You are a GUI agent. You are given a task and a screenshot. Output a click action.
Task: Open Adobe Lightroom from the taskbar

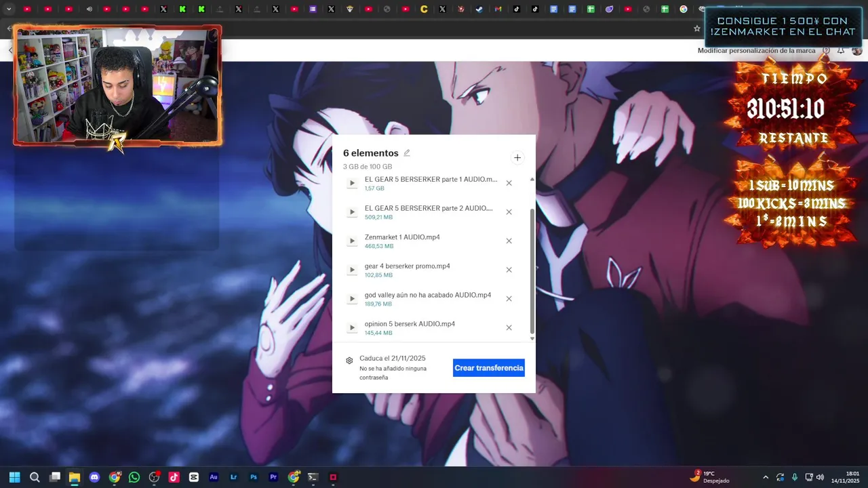[234, 477]
